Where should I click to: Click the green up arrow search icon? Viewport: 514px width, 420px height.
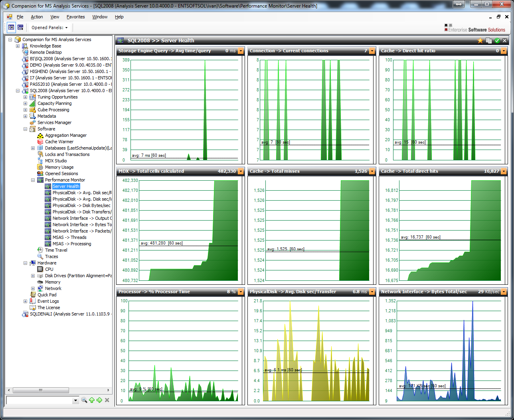[x=92, y=400]
